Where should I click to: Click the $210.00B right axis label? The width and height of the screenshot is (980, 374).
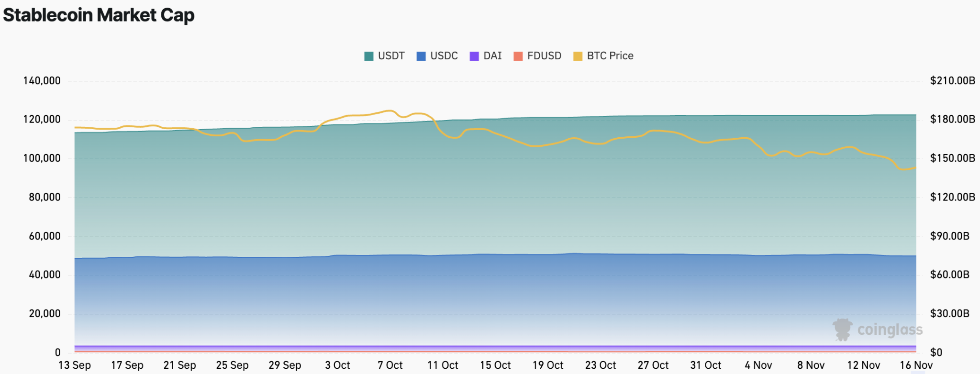952,80
